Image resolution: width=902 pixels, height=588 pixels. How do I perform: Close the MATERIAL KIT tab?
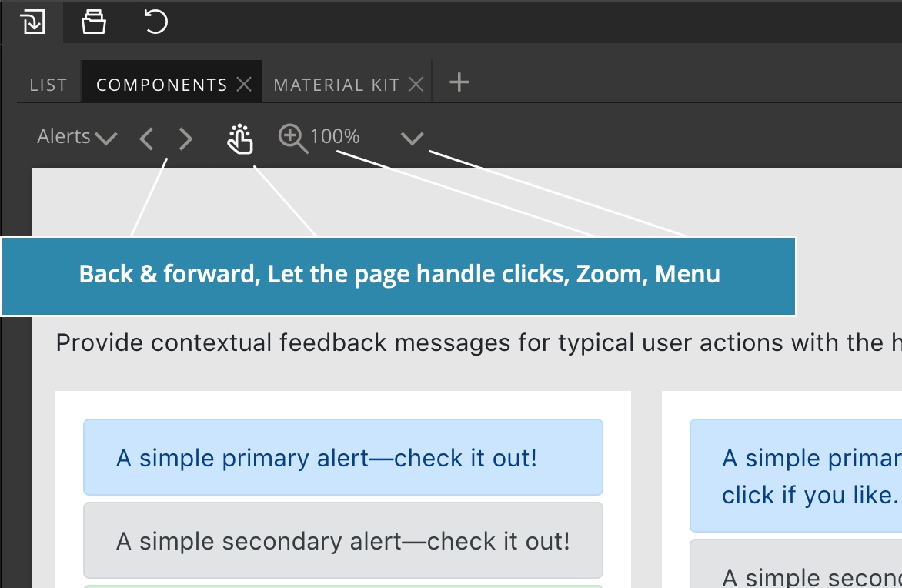click(x=416, y=85)
